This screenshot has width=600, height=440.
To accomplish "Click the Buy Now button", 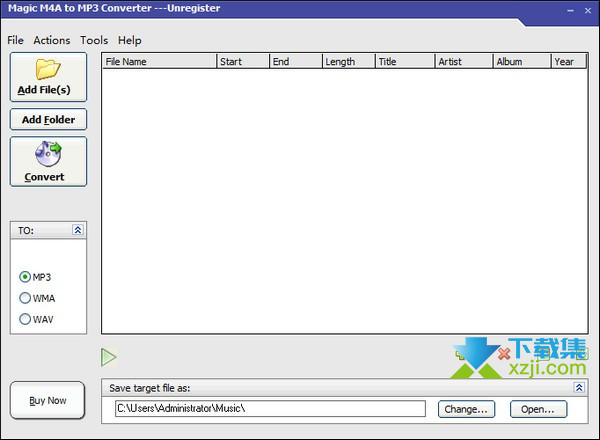I will [47, 400].
